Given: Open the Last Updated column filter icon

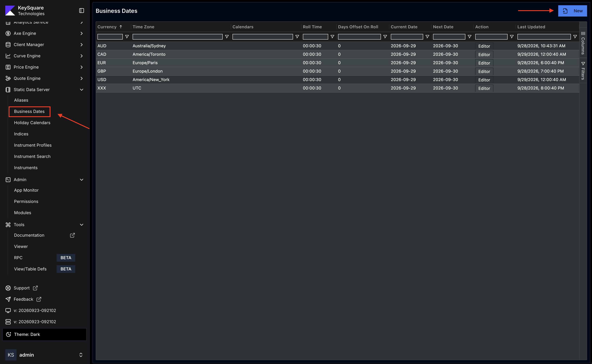Looking at the screenshot, I should pos(575,37).
